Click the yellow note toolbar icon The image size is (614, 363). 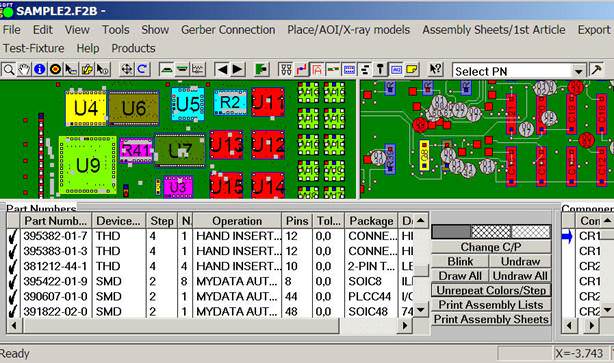click(412, 70)
